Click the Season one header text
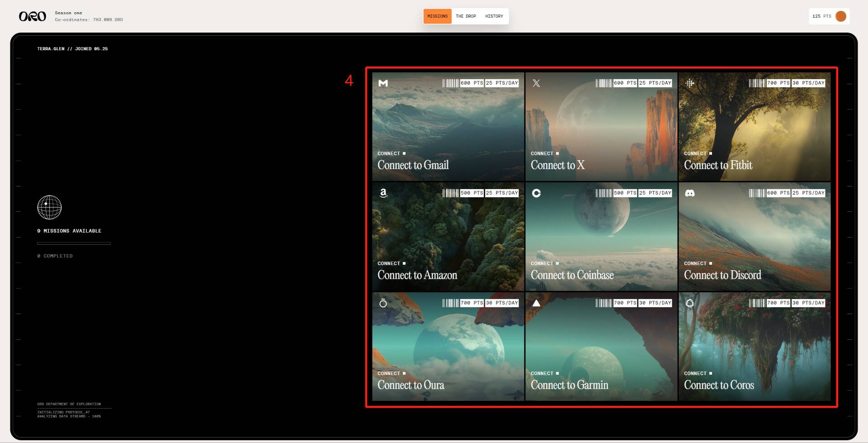 pyautogui.click(x=68, y=13)
